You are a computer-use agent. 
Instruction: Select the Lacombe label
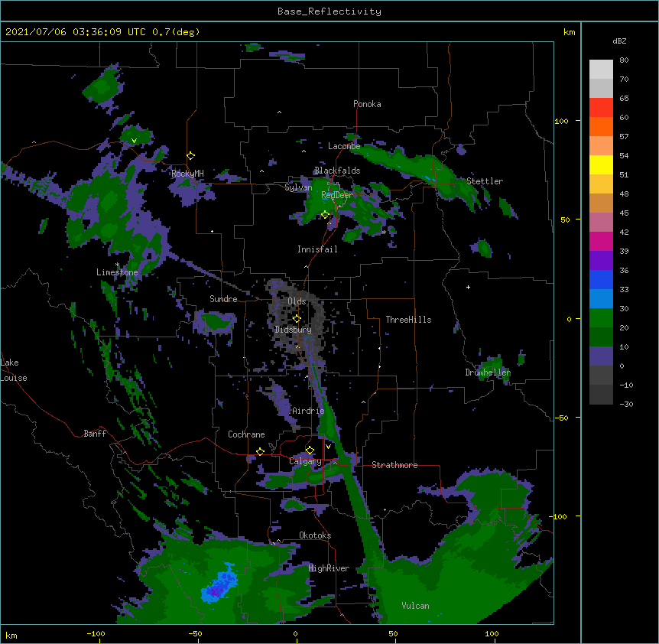344,146
